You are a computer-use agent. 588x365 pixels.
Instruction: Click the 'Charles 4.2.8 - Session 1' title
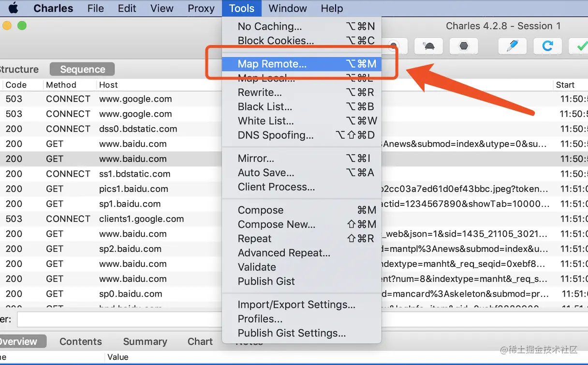pyautogui.click(x=503, y=26)
